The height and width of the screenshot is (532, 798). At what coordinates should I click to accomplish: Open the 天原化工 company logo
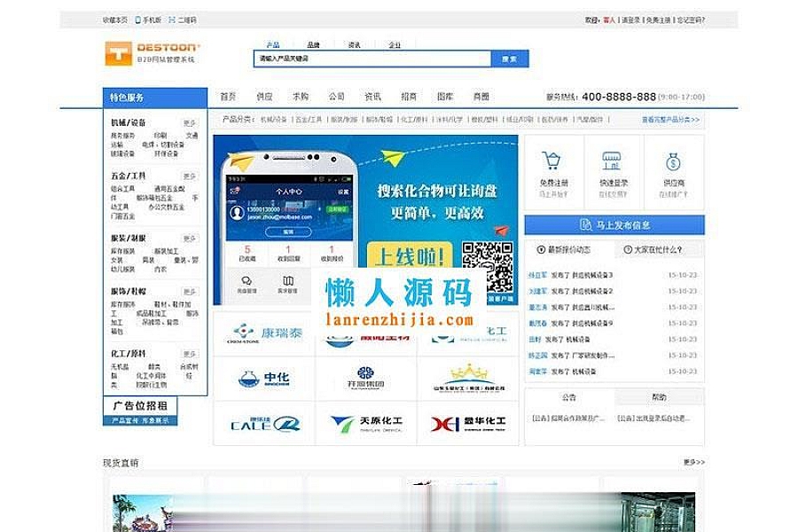[366, 423]
